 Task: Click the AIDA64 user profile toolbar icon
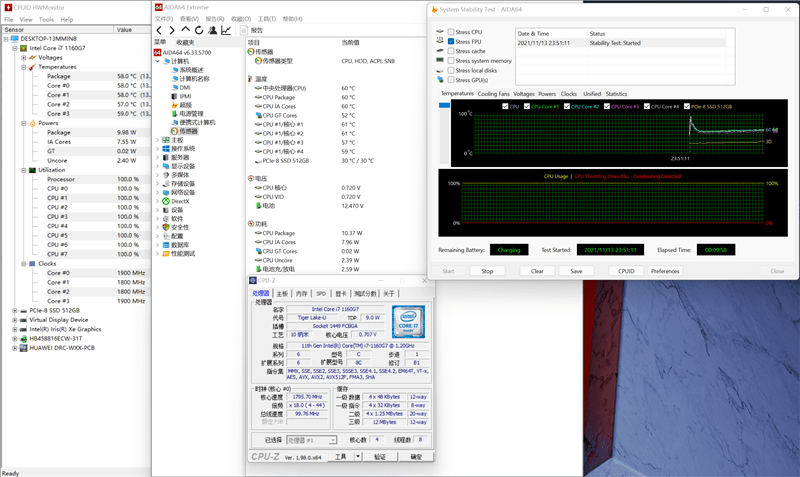click(x=212, y=30)
